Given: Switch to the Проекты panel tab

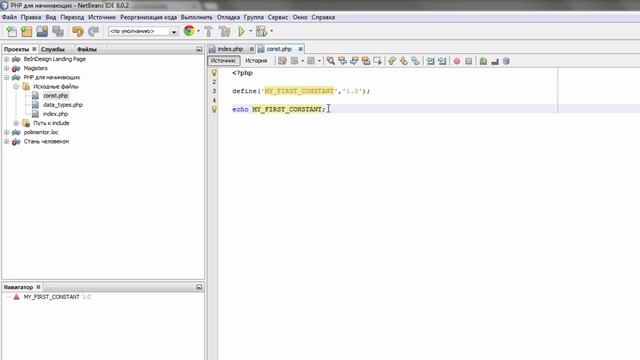Looking at the screenshot, I should coord(16,49).
